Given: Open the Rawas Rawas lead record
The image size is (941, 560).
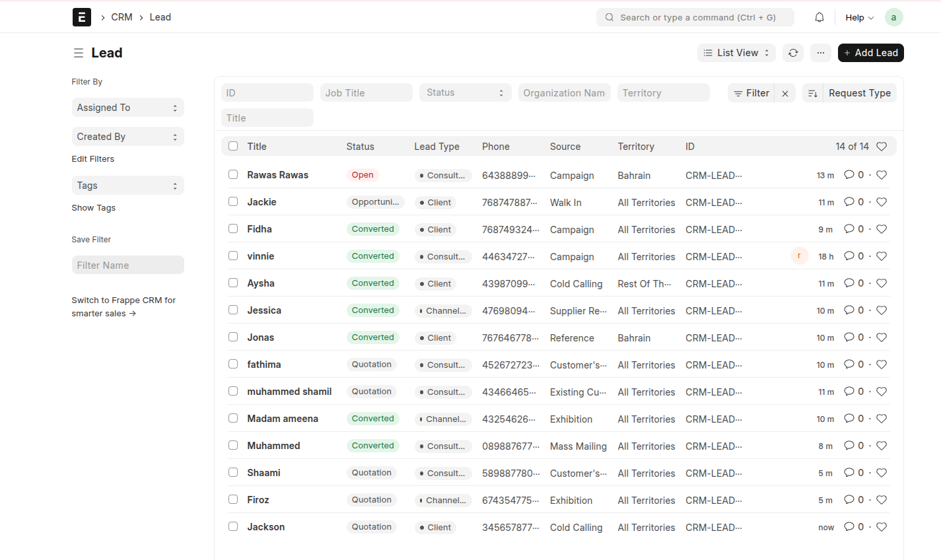Looking at the screenshot, I should pyautogui.click(x=278, y=175).
